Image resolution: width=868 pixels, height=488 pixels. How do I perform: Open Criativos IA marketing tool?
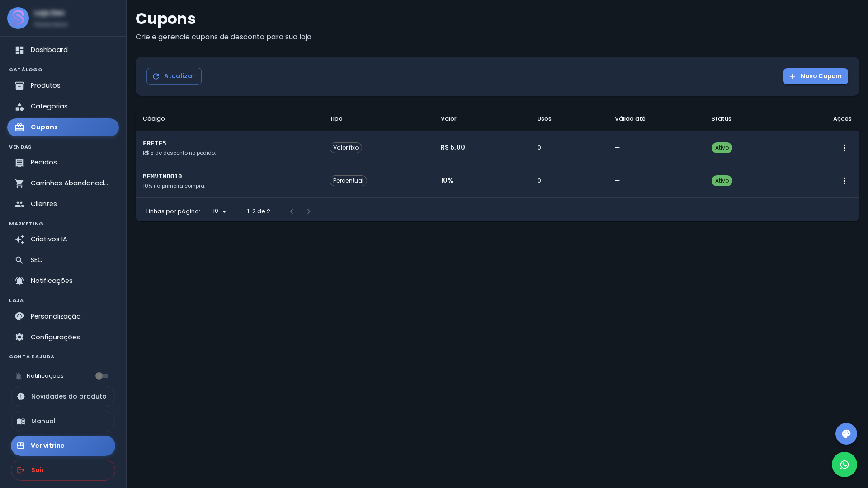[63, 239]
